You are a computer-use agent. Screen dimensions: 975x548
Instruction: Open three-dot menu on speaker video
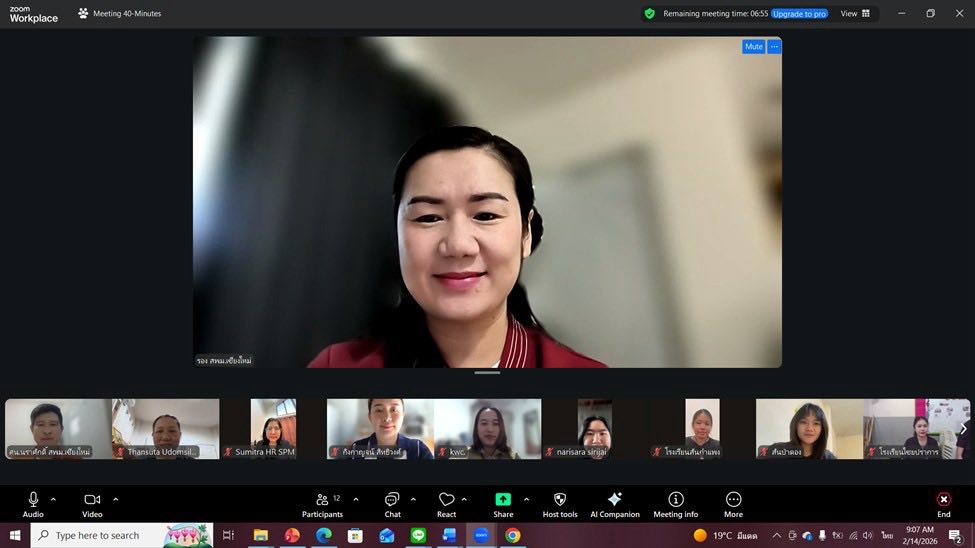(x=774, y=47)
